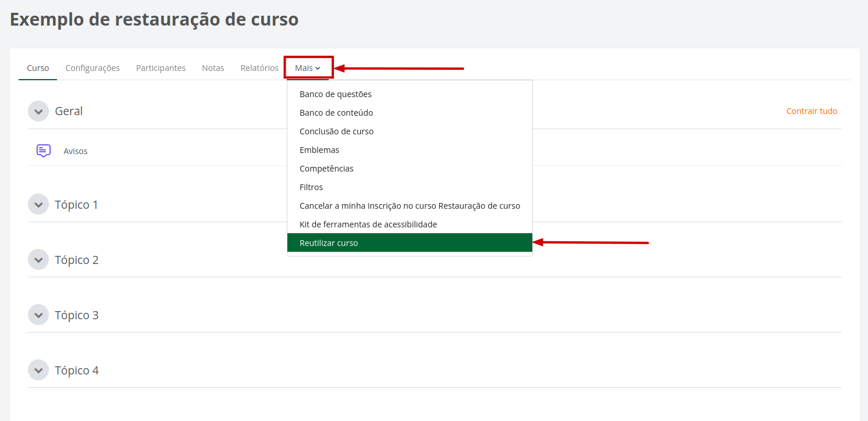The image size is (868, 421).
Task: Open the Emblemas page
Action: pyautogui.click(x=319, y=149)
